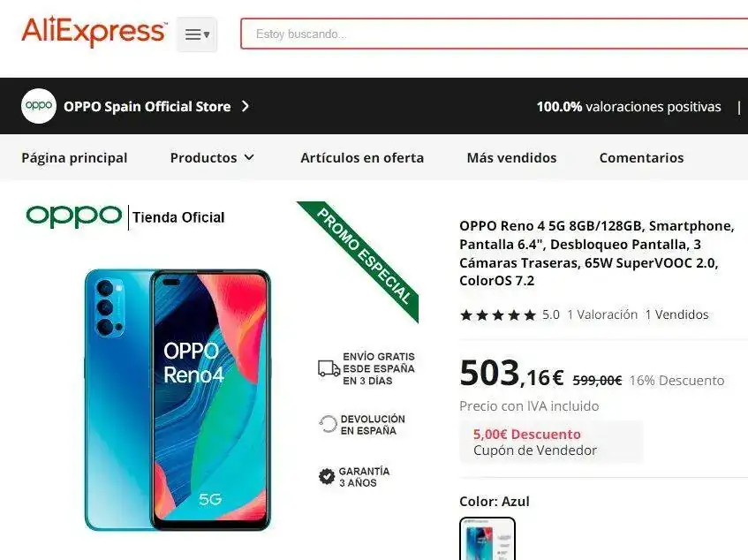Click the green OPPO Tienda Oficial logo
748x560 pixels.
(x=125, y=216)
